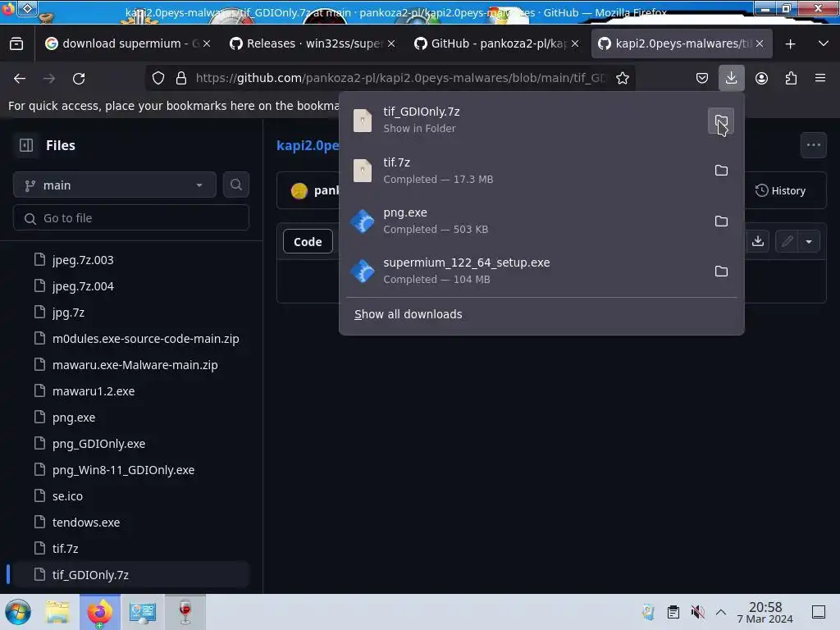Open containing folder for png.exe download
Viewport: 840px width, 630px height.
coord(721,221)
